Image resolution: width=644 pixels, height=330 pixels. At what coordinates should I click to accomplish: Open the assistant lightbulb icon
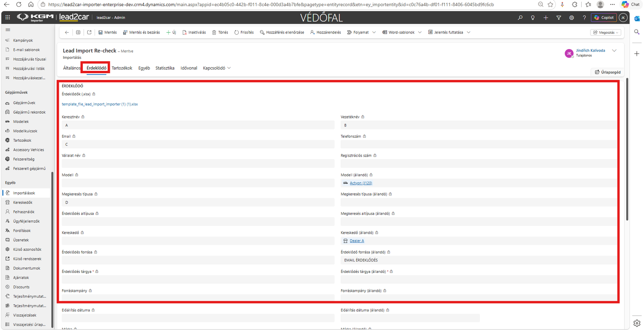[533, 18]
